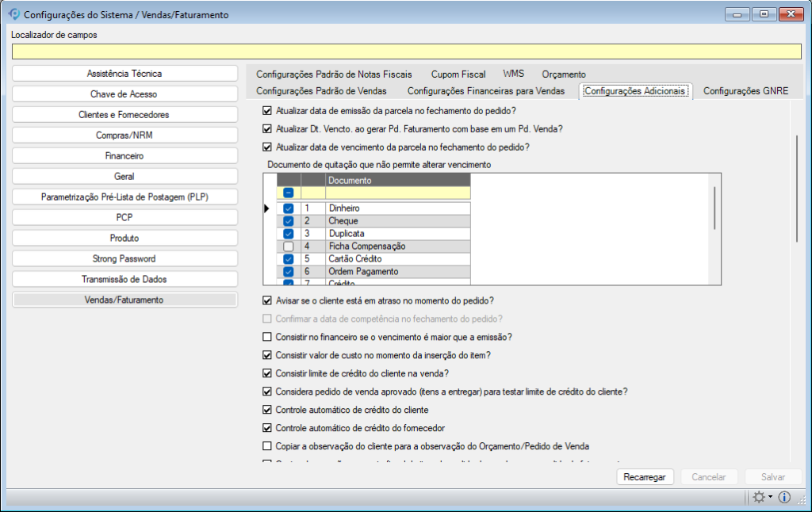
Task: Click the Localizador de campos search field
Action: point(406,52)
